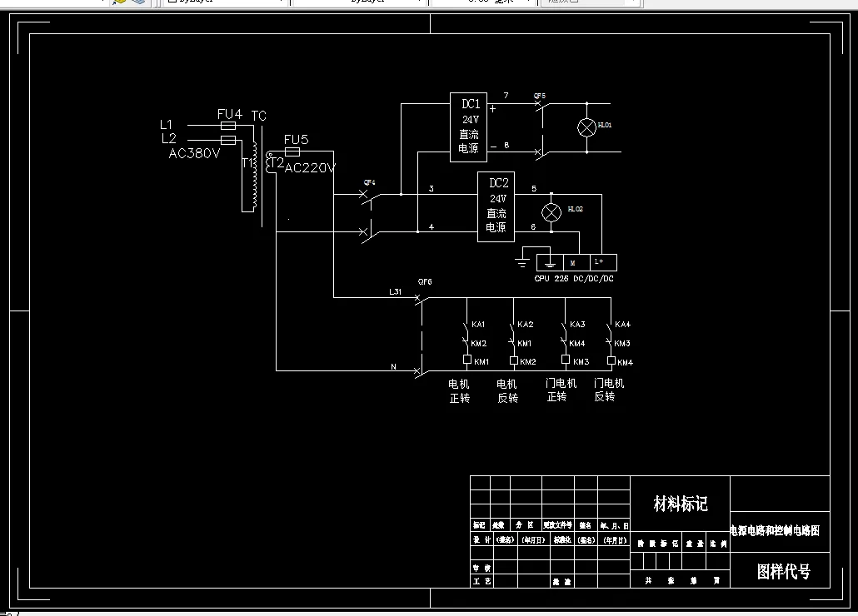Click wire number 5 after DC2

pyautogui.click(x=534, y=189)
